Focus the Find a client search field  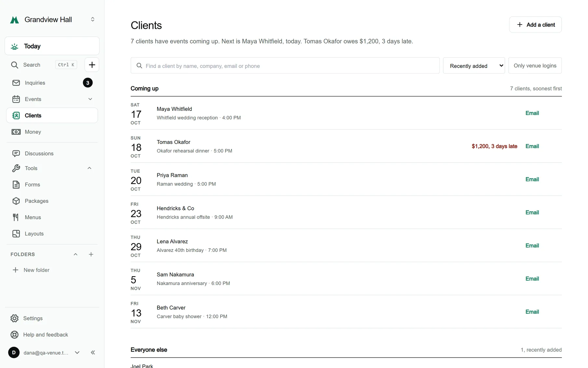pos(285,66)
